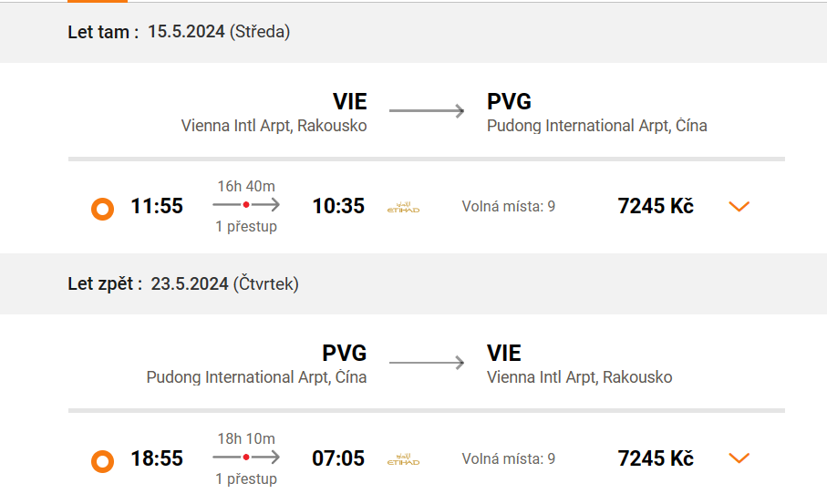The height and width of the screenshot is (504, 827).
Task: Click the outbound price 7245 Kč
Action: coord(656,206)
